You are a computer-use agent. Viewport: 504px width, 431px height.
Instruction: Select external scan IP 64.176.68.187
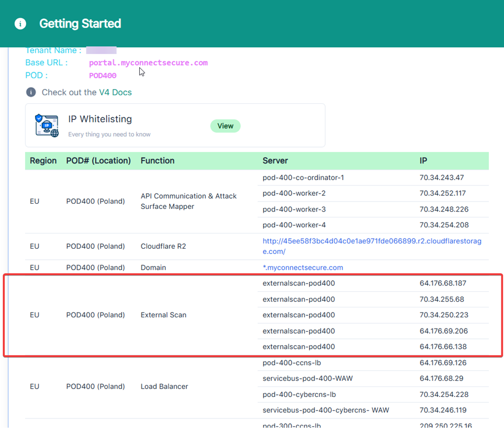443,283
